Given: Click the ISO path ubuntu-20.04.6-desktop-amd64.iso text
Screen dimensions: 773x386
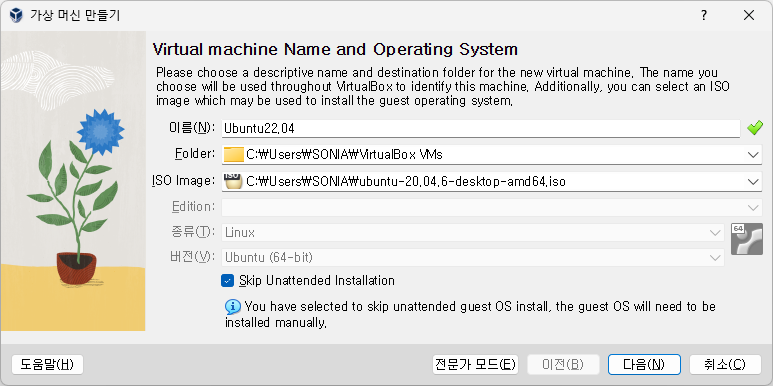Looking at the screenshot, I should (406, 182).
